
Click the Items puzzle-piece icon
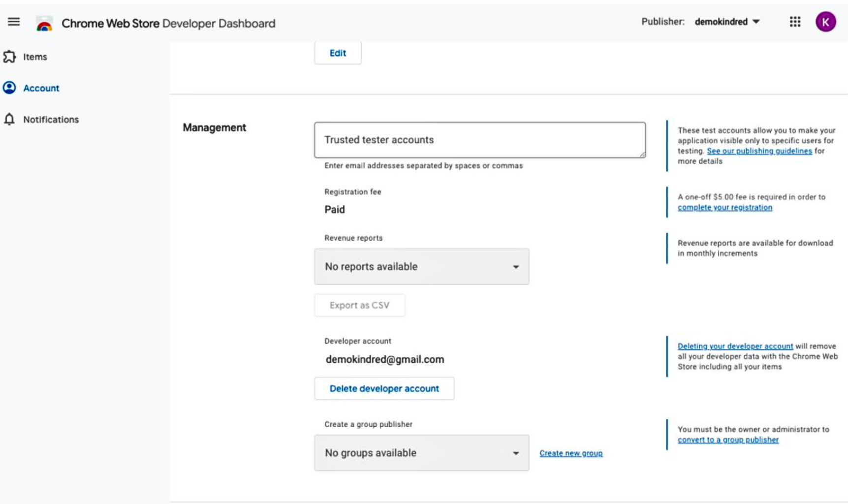(x=9, y=57)
